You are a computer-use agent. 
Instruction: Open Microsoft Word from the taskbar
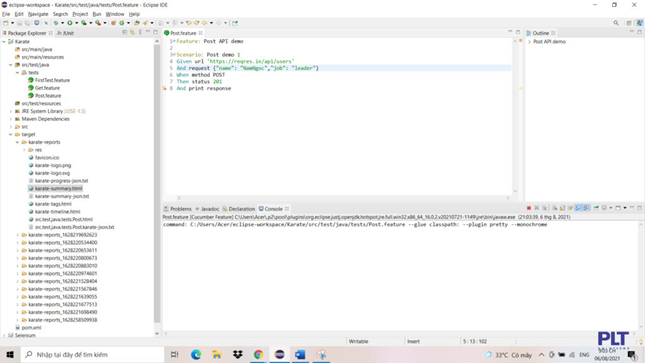300,354
